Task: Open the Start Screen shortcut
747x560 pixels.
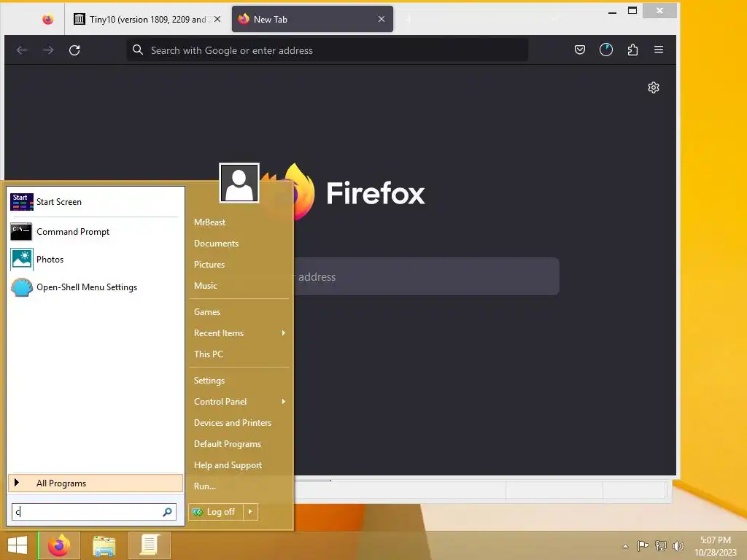Action: point(96,202)
